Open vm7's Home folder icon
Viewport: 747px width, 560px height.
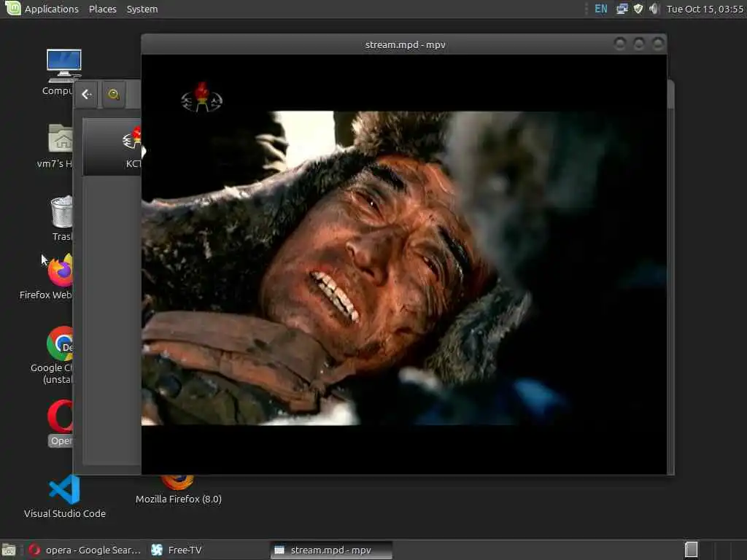point(60,146)
